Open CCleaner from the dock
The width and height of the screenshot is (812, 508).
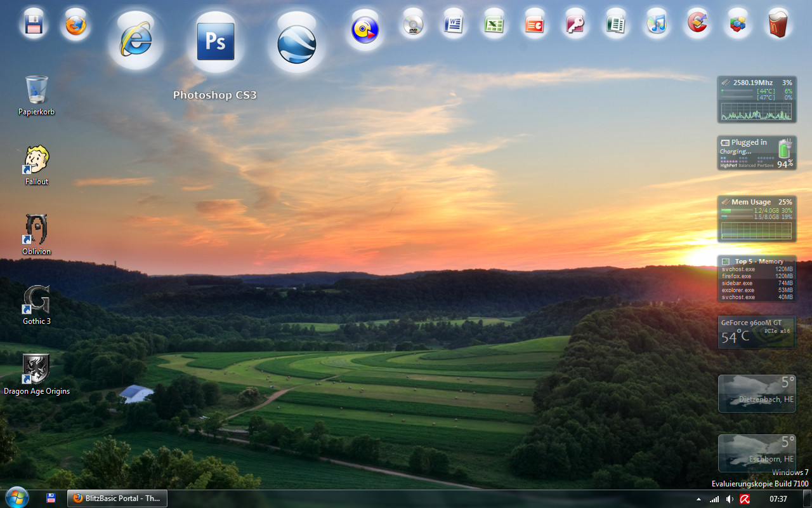pos(697,24)
